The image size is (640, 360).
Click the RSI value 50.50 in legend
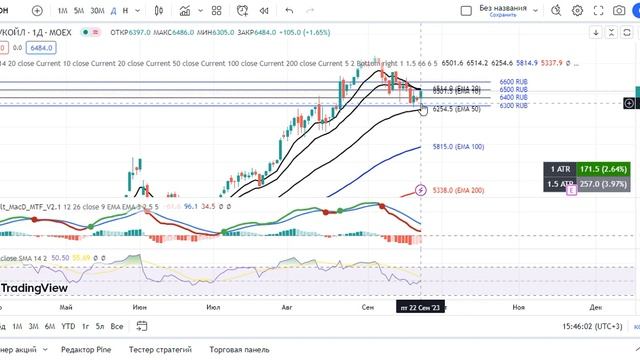(60, 258)
